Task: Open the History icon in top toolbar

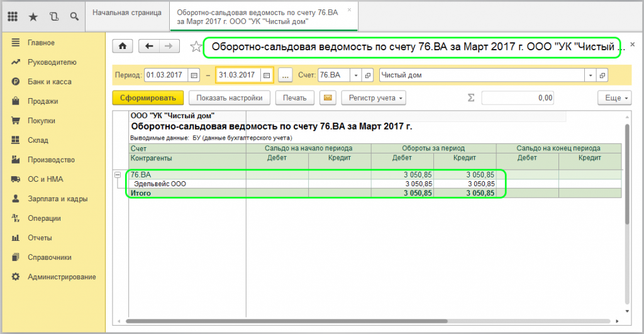Action: [53, 16]
